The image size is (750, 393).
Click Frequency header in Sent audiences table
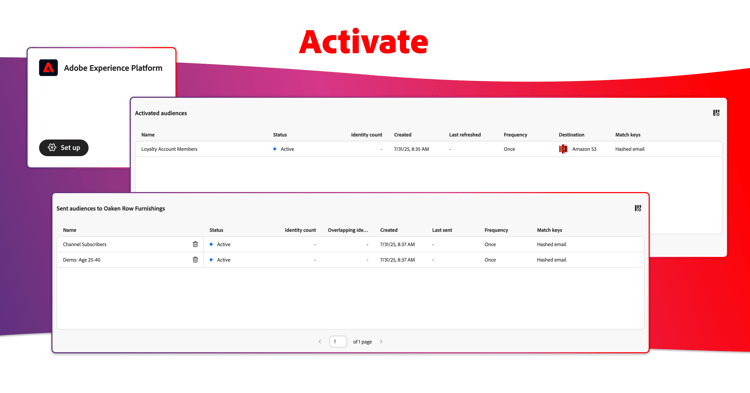(x=496, y=230)
